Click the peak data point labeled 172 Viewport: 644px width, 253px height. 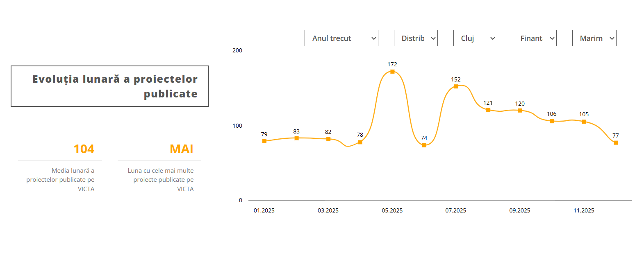(x=392, y=72)
